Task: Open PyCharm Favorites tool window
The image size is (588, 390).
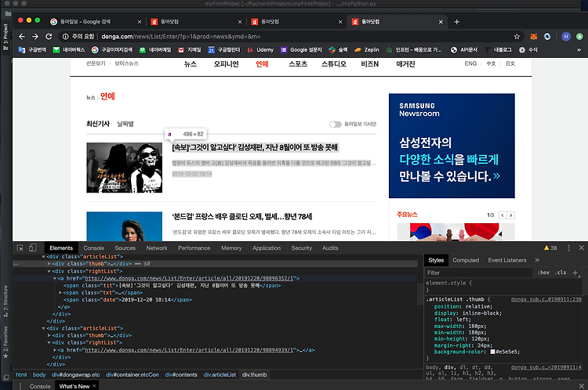Action: pos(5,341)
